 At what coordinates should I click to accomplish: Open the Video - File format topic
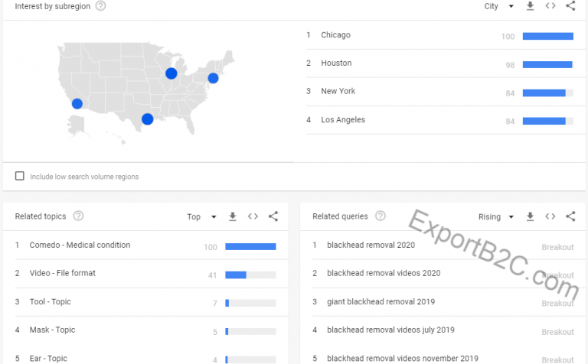(x=62, y=273)
